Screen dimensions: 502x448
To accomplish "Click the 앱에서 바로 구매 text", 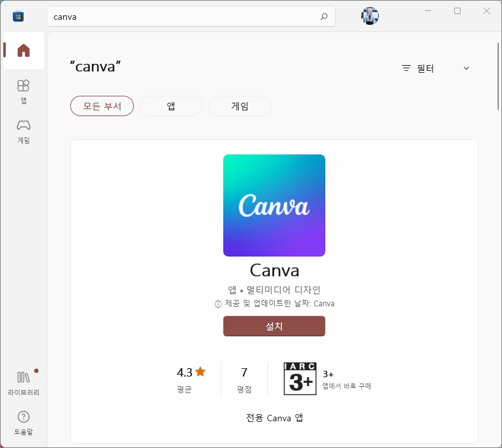I will (x=346, y=386).
